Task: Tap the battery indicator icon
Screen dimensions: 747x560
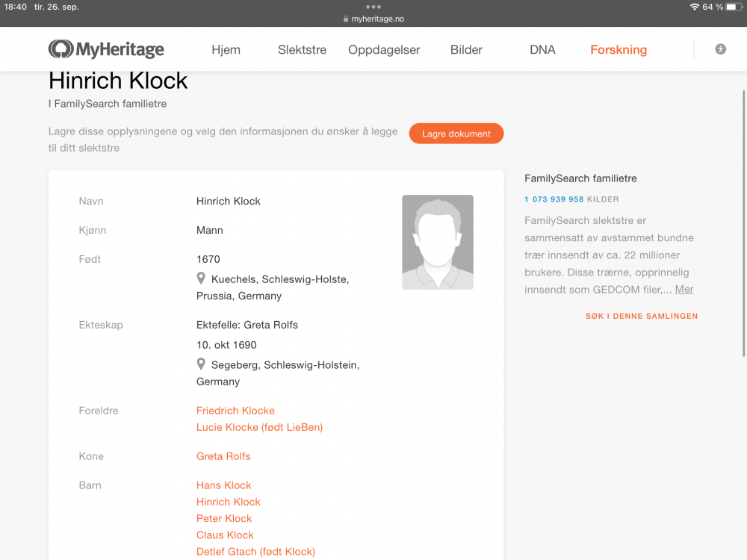Action: click(734, 7)
